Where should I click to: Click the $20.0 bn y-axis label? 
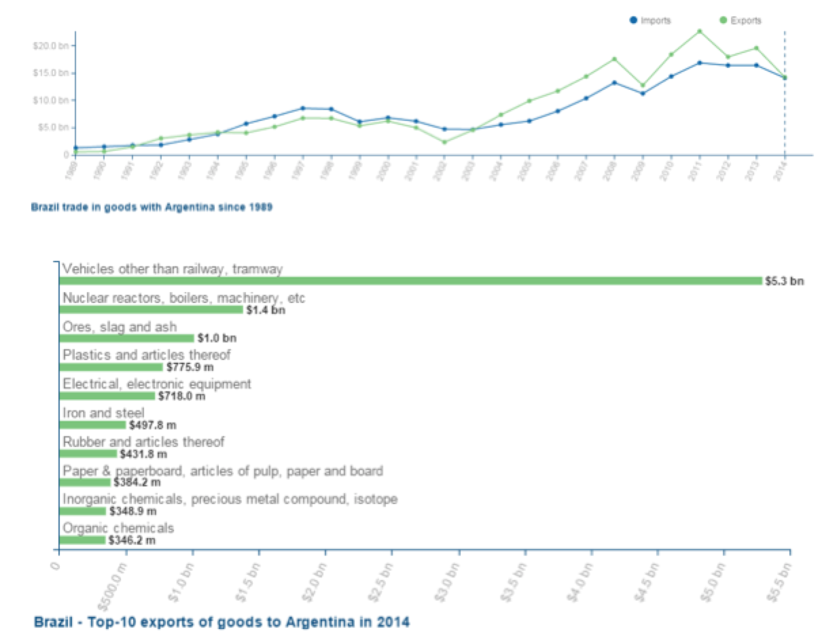pos(50,46)
